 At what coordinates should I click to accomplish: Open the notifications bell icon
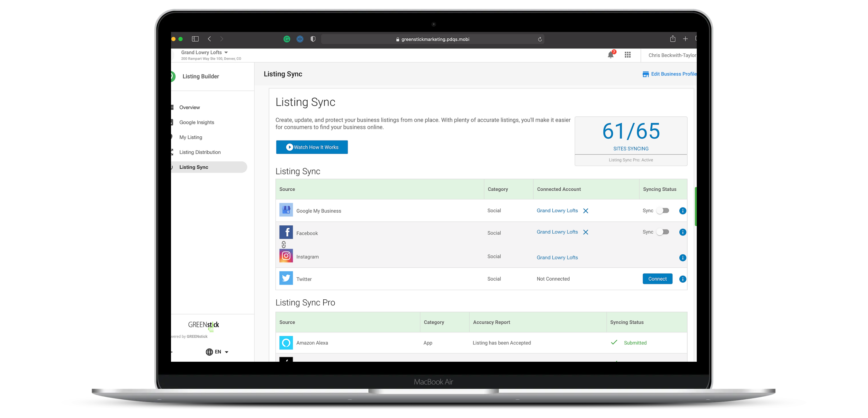point(610,55)
